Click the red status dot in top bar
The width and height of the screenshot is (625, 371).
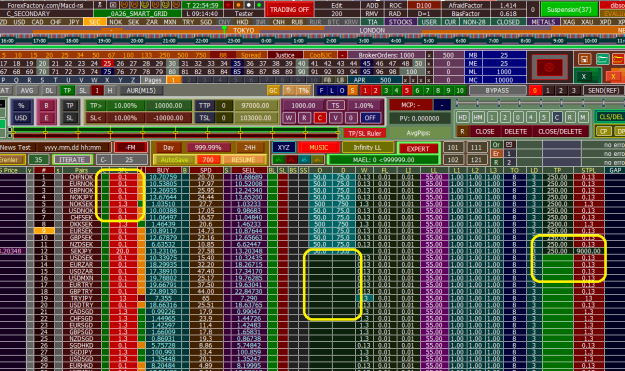pos(228,5)
